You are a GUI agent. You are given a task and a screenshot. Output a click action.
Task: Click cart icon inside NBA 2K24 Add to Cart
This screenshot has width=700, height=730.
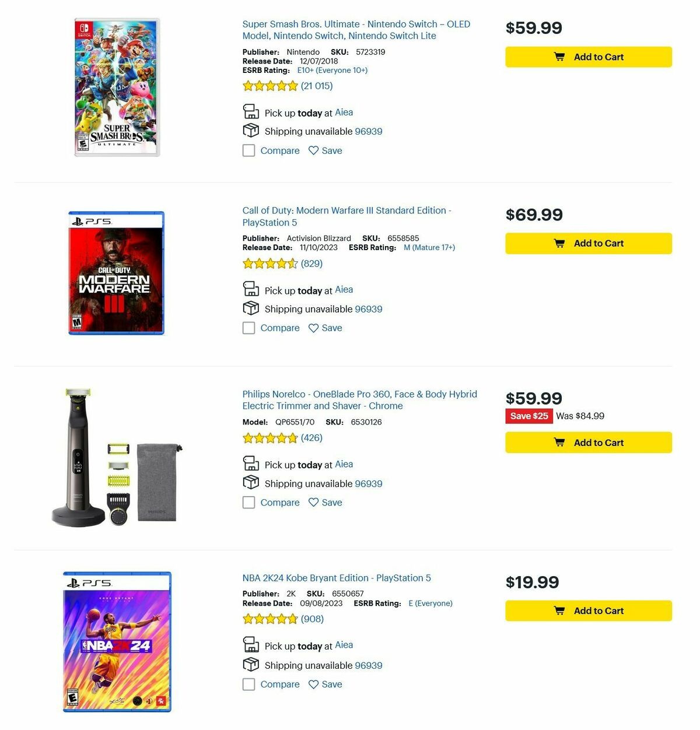pos(560,610)
